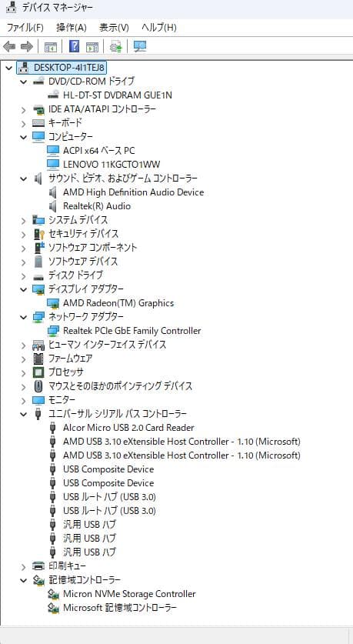This screenshot has height=644, width=353.
Task: Click the デバイス マネージャー title bar app icon
Action: [12, 7]
